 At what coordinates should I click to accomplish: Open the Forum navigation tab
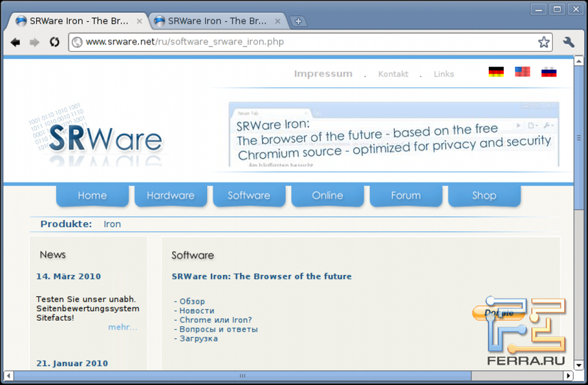405,196
